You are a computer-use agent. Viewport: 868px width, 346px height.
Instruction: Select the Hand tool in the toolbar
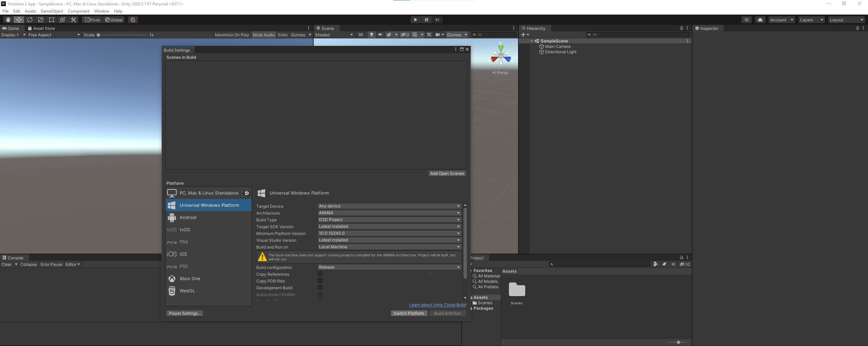tap(8, 20)
